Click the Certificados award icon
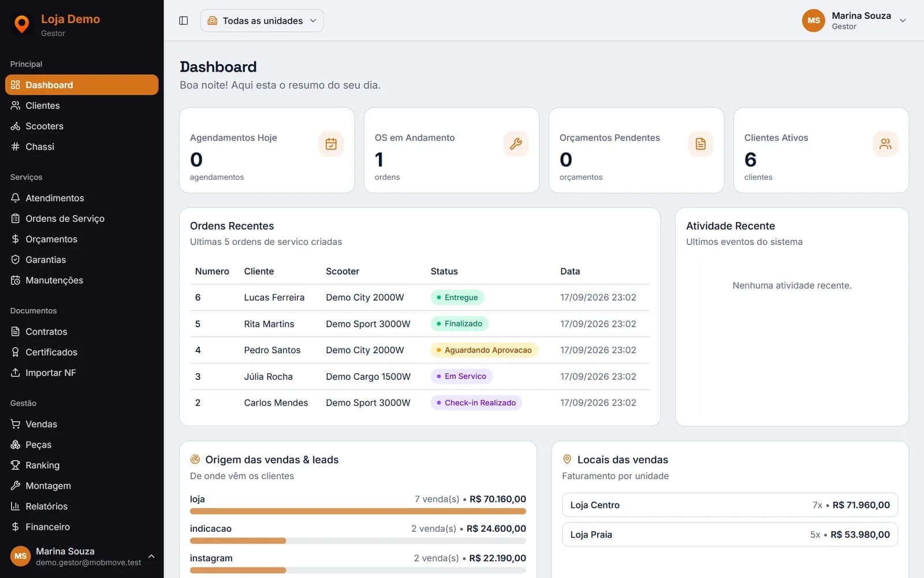 pyautogui.click(x=16, y=352)
